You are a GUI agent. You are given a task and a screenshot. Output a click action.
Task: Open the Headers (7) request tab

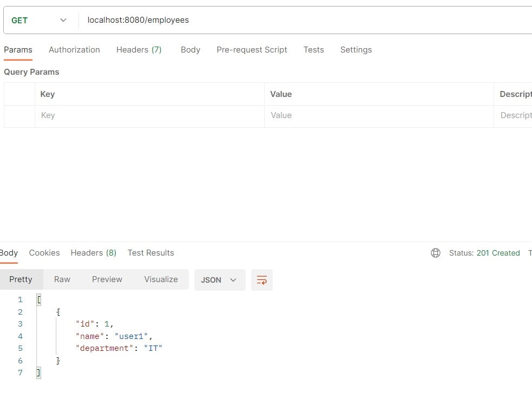(139, 50)
